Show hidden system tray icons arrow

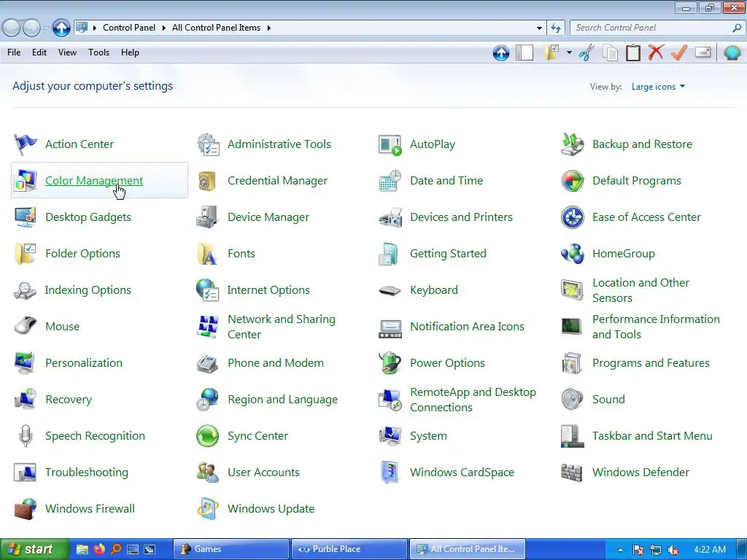point(620,550)
